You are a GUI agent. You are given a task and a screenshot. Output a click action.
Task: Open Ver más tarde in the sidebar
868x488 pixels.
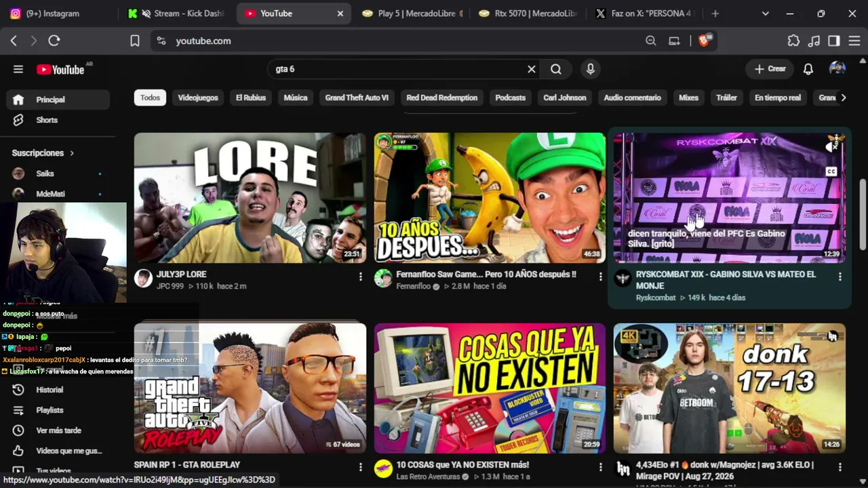pos(58,430)
